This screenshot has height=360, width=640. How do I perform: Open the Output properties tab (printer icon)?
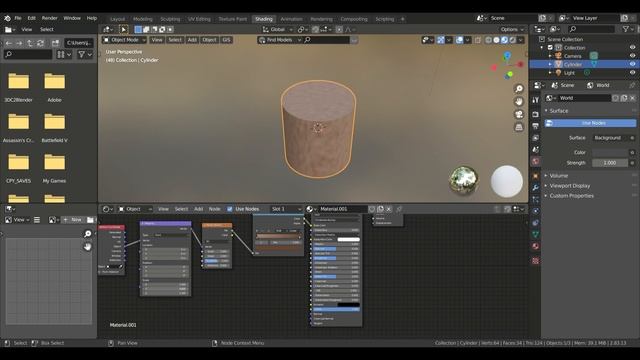(x=536, y=126)
